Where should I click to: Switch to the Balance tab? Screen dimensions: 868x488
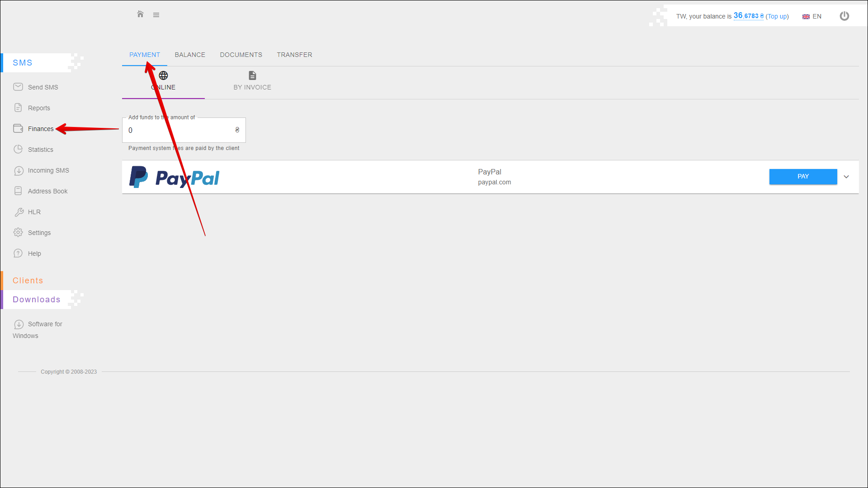pos(190,55)
